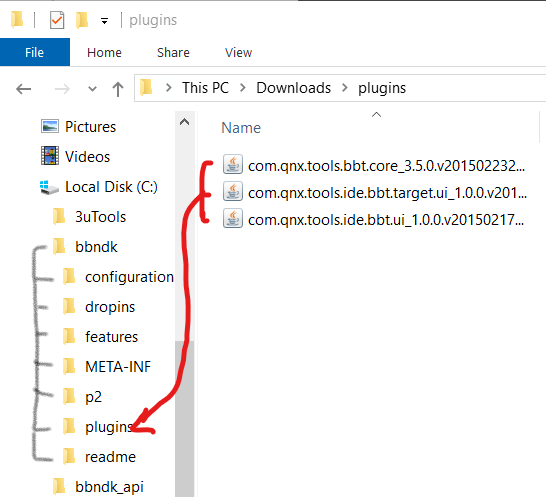Click the dropins folder icon

click(x=69, y=306)
